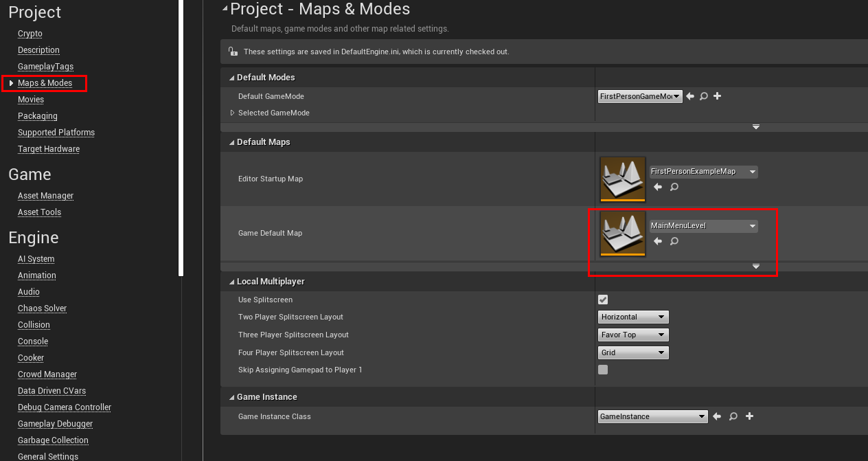868x461 pixels.
Task: Collapse the Default Modes section
Action: [x=231, y=78]
